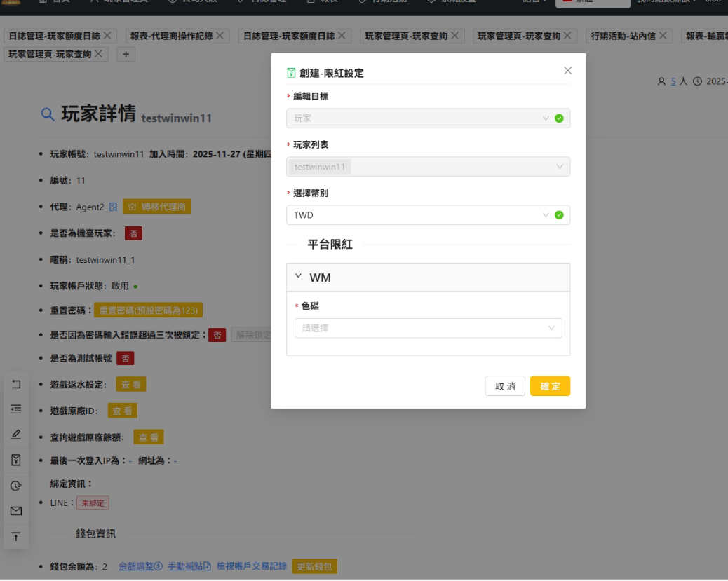Screen dimensions: 728x581
Task: Click the yen document icon in the floating sidebar
Action: click(16, 460)
